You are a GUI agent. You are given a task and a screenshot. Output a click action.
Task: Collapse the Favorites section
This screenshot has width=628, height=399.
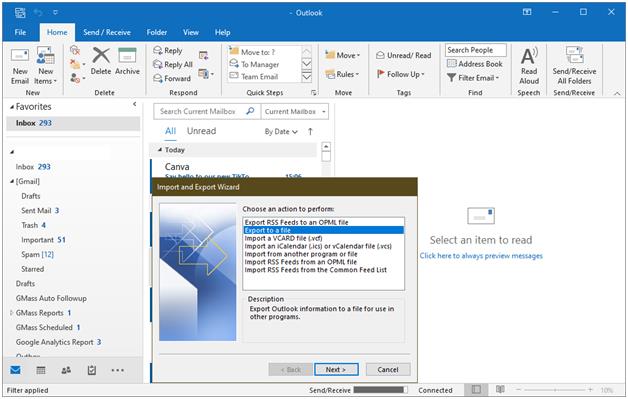pos(12,107)
